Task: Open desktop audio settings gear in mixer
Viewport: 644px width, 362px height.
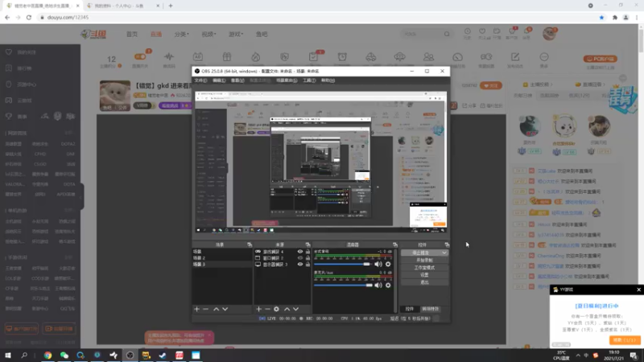Action: click(x=388, y=265)
